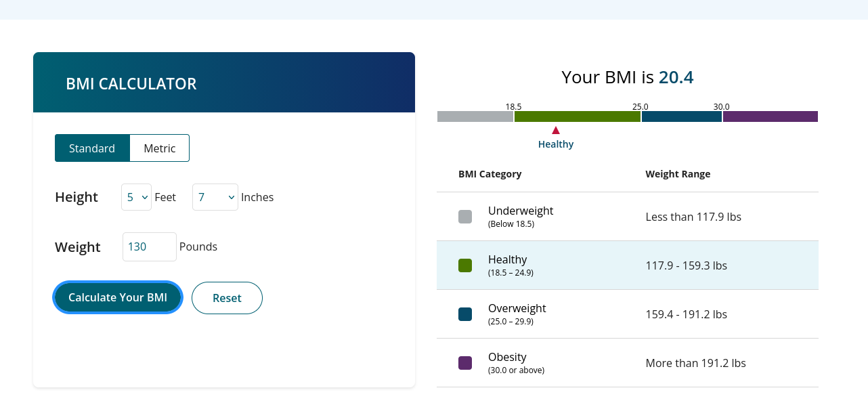This screenshot has width=868, height=407.
Task: Click the red triangle BMI marker
Action: coord(556,130)
